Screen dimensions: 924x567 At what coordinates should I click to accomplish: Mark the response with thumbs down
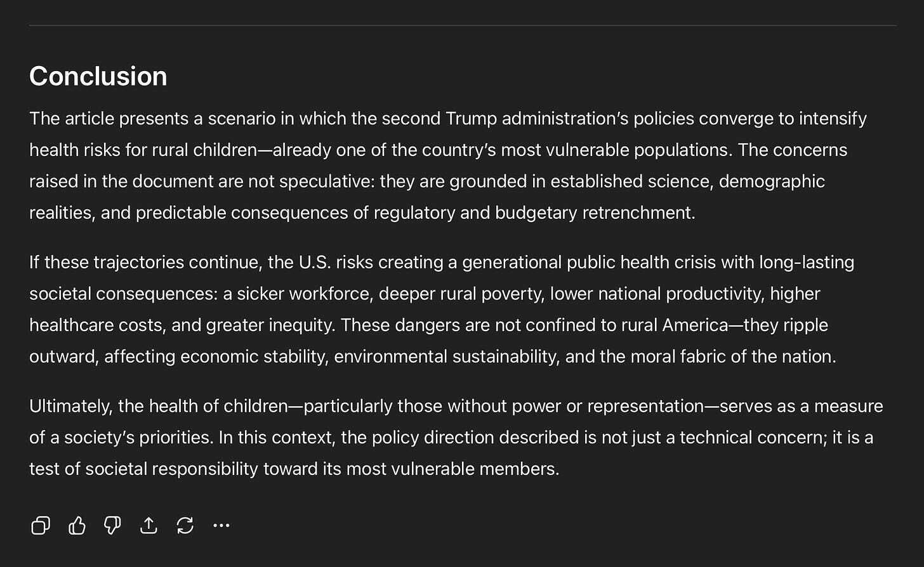[x=112, y=525]
